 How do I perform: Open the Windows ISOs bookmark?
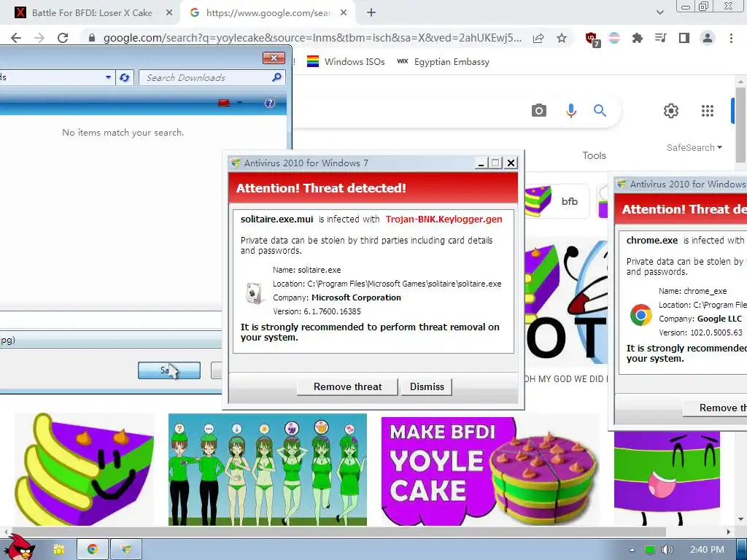tap(346, 61)
